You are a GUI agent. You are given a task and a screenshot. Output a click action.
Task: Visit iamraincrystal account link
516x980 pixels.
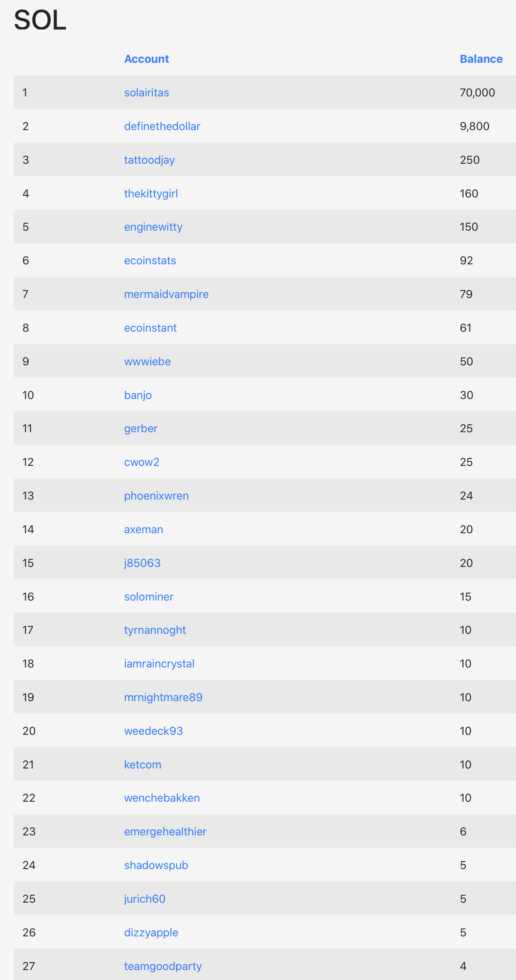click(x=159, y=664)
